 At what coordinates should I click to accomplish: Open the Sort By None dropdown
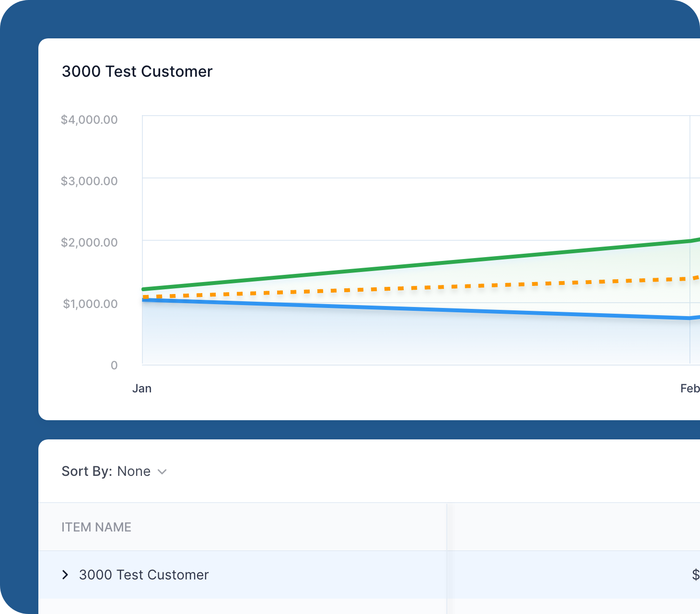click(x=114, y=472)
